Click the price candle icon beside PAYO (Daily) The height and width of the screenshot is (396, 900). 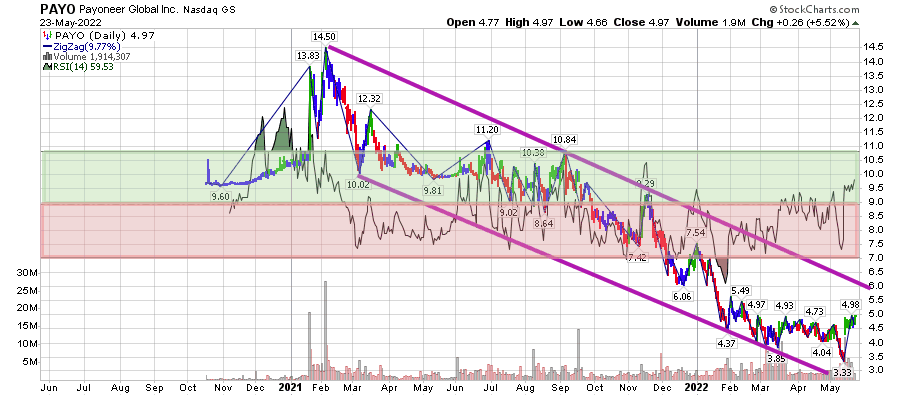[47, 37]
